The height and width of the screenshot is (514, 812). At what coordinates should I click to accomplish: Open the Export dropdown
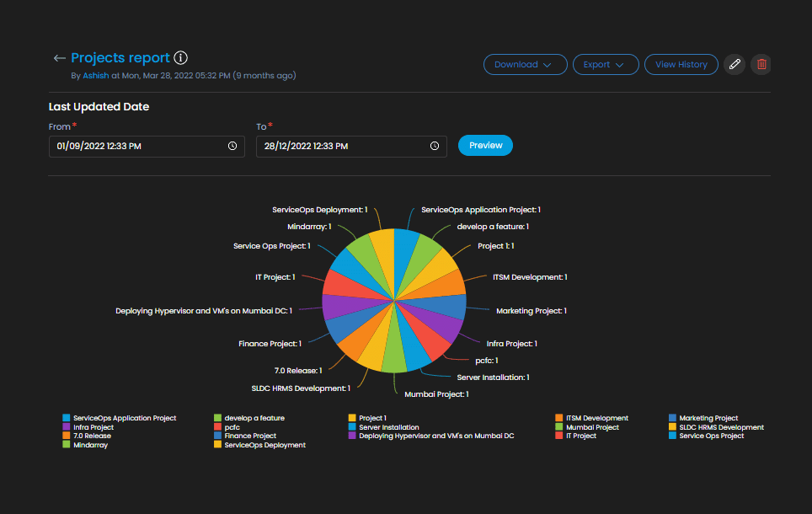[606, 64]
